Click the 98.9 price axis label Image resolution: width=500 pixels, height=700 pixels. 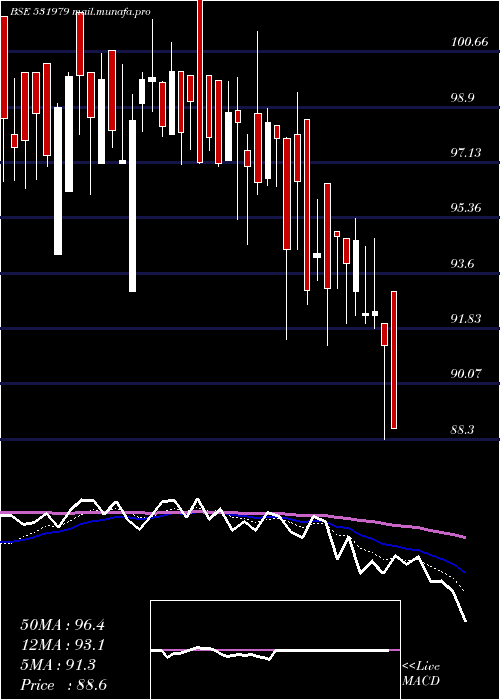point(462,98)
